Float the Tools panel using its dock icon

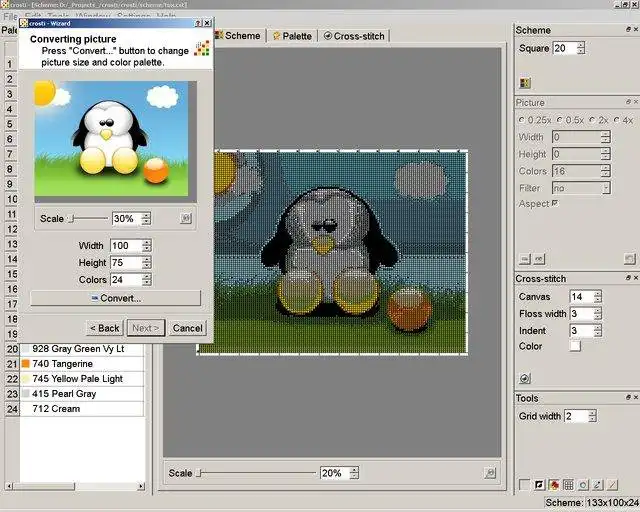coord(628,397)
